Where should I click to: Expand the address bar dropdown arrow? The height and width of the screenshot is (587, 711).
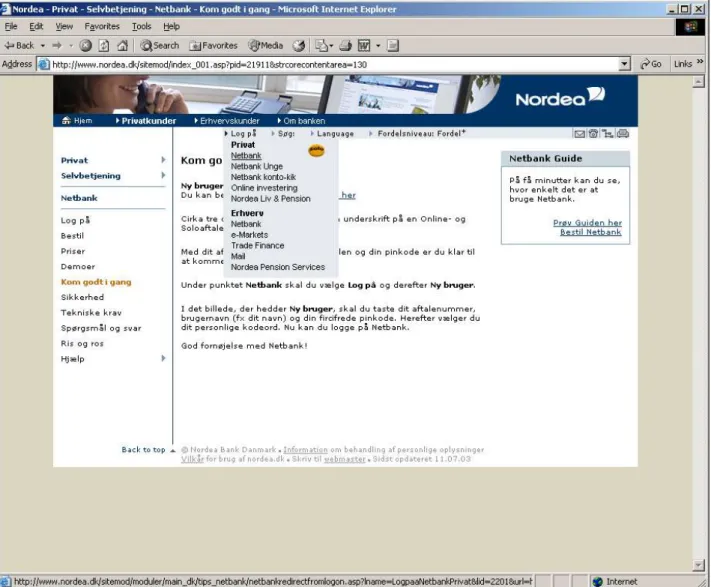625,64
